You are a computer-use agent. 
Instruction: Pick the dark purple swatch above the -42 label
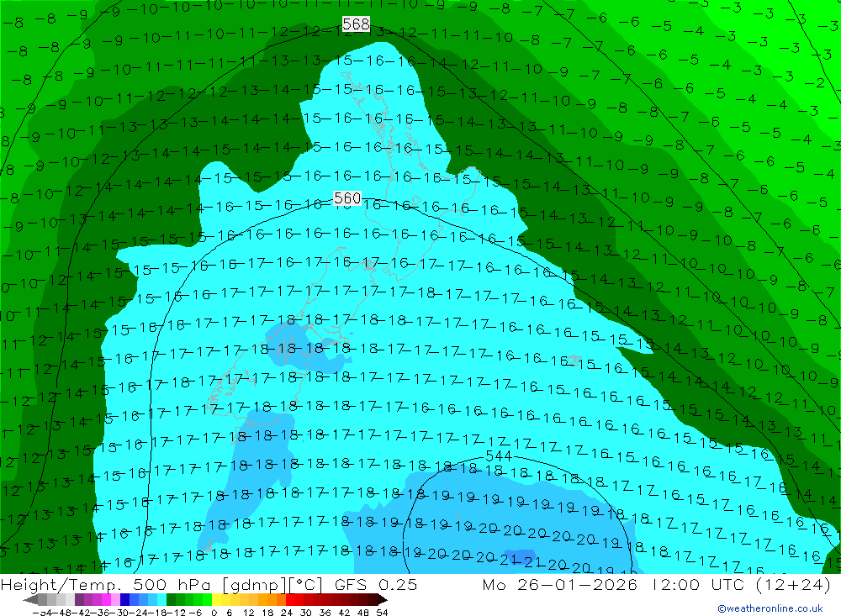click(79, 600)
